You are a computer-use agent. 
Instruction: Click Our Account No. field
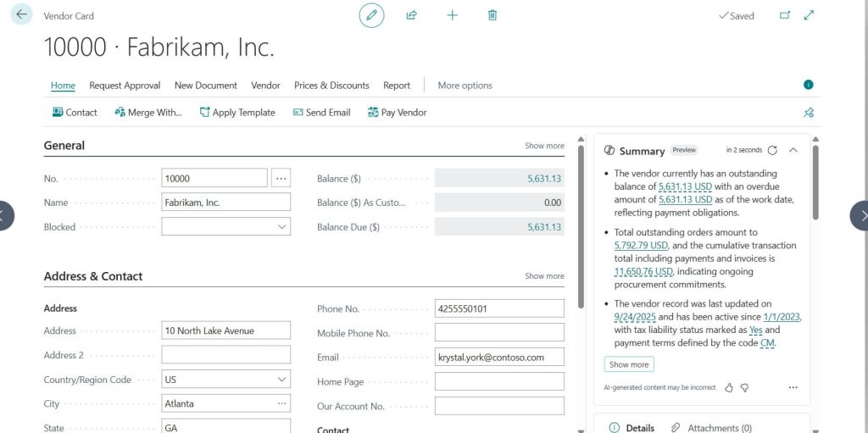(x=499, y=406)
